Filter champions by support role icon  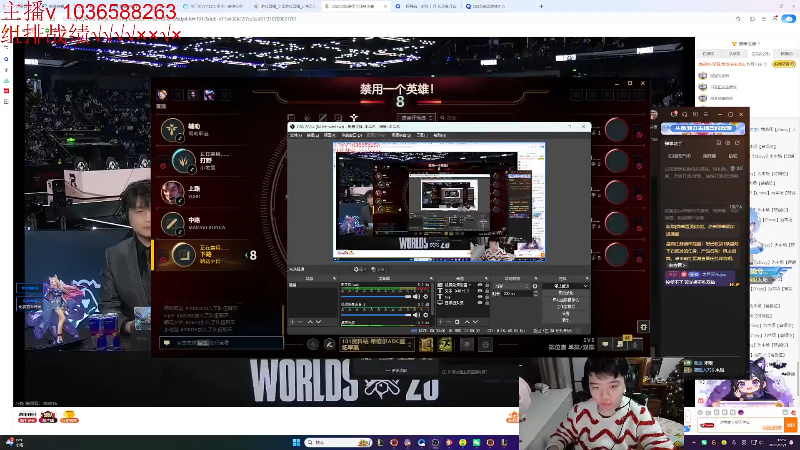point(354,117)
